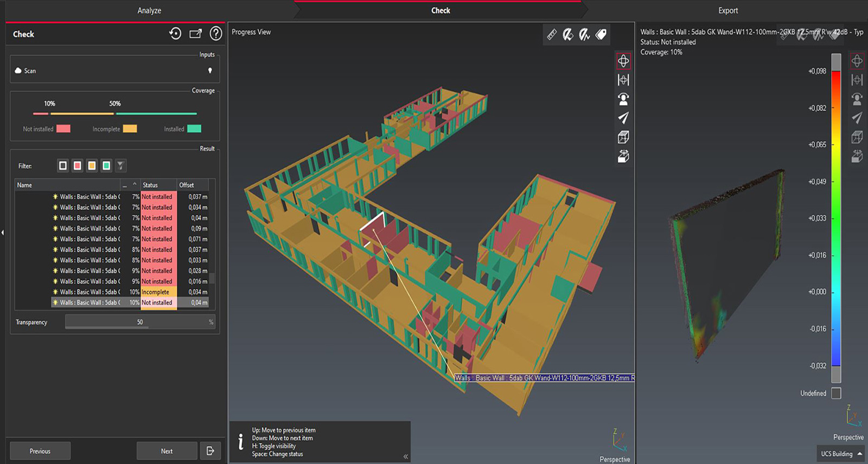The image size is (868, 464).
Task: Click the exit icon beside Next button
Action: pos(210,451)
